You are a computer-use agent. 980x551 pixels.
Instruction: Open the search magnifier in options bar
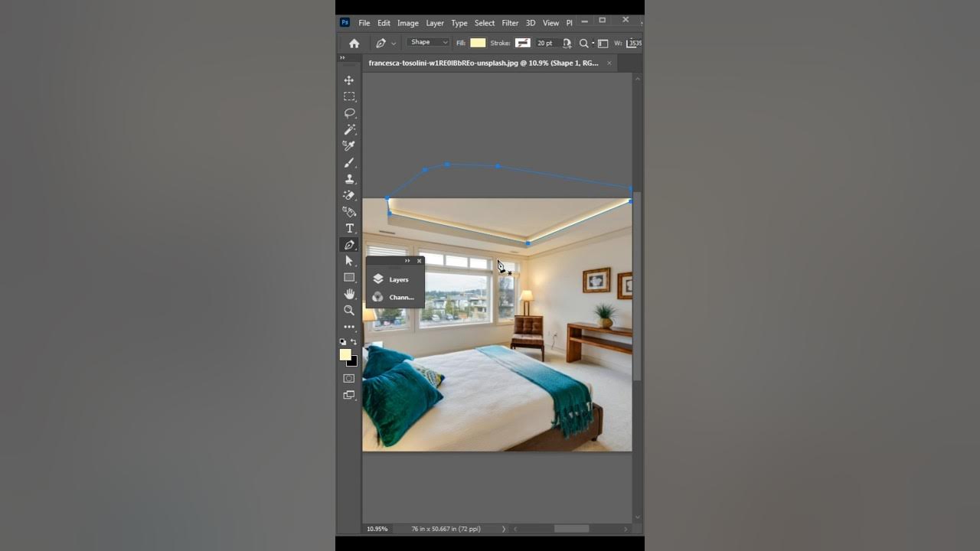click(x=584, y=44)
